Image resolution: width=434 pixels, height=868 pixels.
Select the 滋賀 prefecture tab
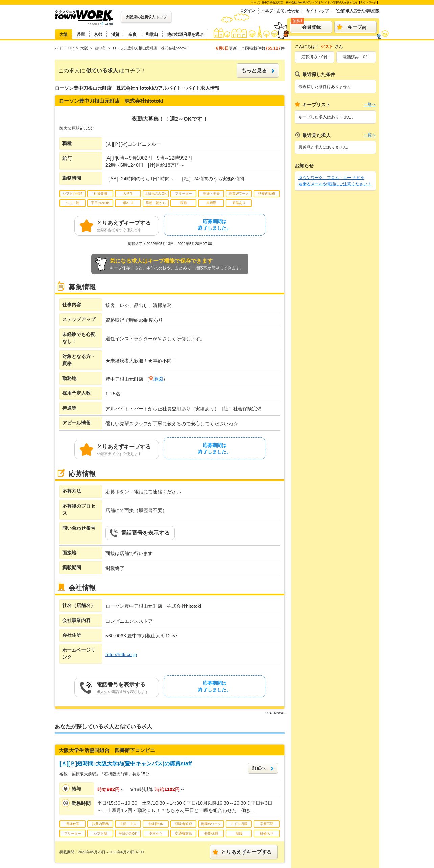[x=115, y=34]
